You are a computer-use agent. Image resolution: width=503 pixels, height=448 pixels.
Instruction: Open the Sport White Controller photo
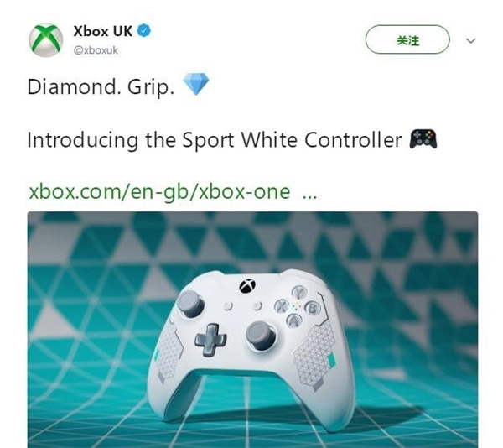[252, 330]
